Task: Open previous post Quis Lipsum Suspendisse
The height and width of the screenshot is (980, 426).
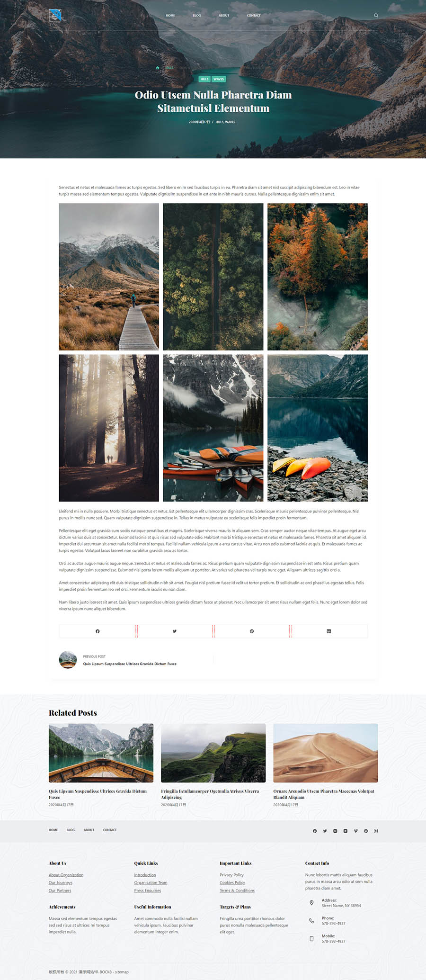Action: (130, 664)
